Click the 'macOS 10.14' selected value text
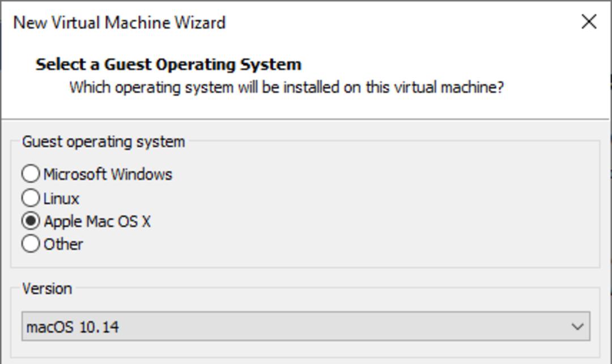Viewport: 612px width, 364px height. [73, 327]
